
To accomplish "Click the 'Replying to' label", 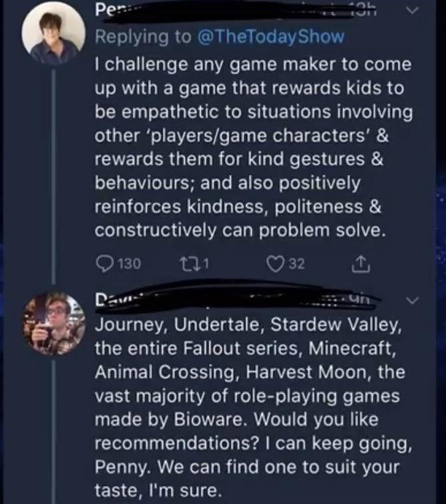I will coord(143,36).
